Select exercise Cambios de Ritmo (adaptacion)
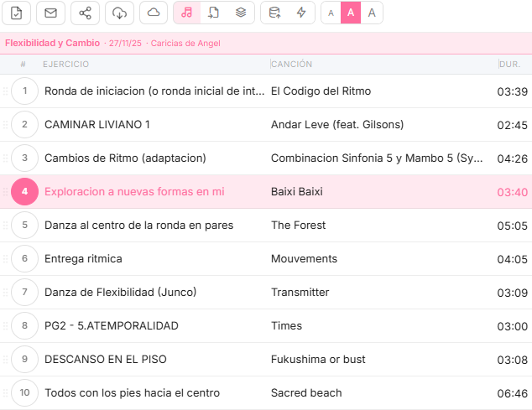Image resolution: width=532 pixels, height=410 pixels. pyautogui.click(x=125, y=158)
